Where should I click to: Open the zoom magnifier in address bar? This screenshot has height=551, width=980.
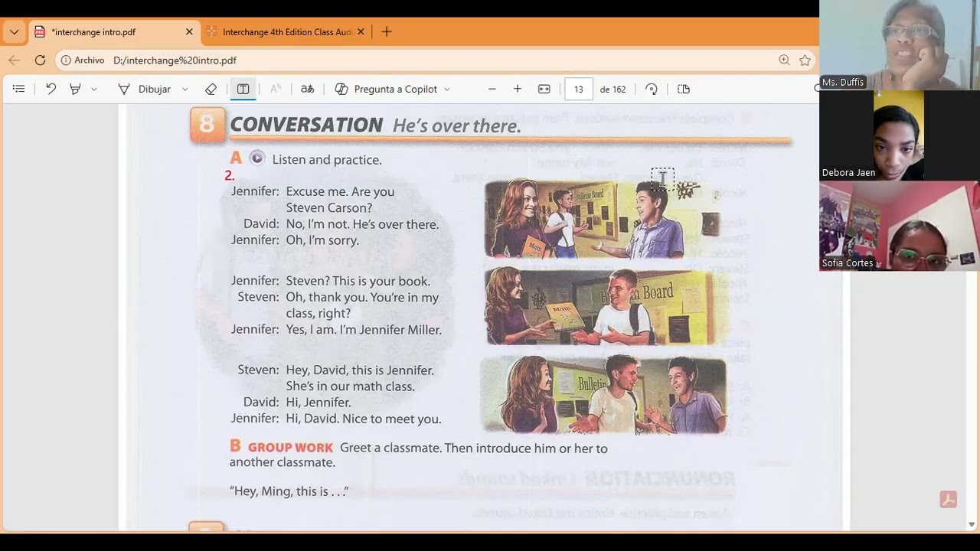coord(784,60)
